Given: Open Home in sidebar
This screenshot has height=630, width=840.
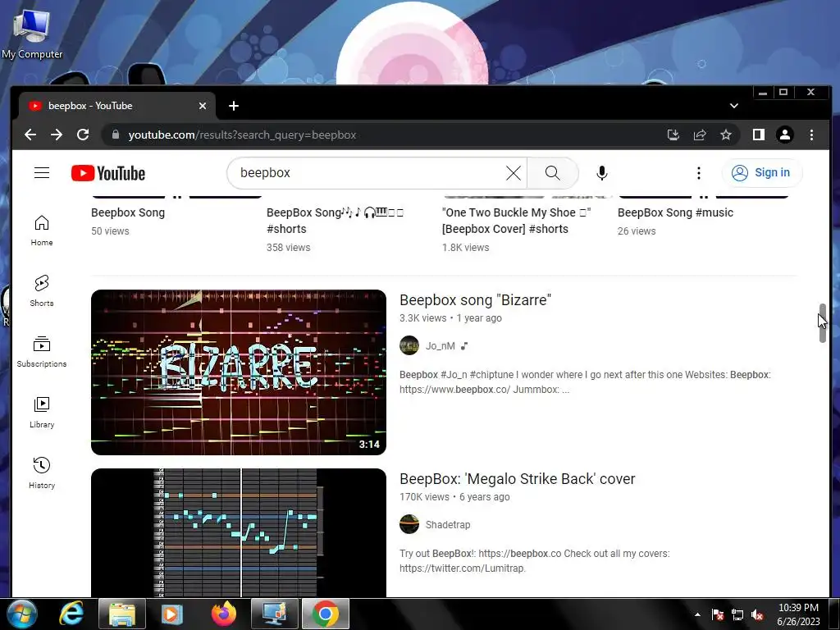Looking at the screenshot, I should coord(42,231).
